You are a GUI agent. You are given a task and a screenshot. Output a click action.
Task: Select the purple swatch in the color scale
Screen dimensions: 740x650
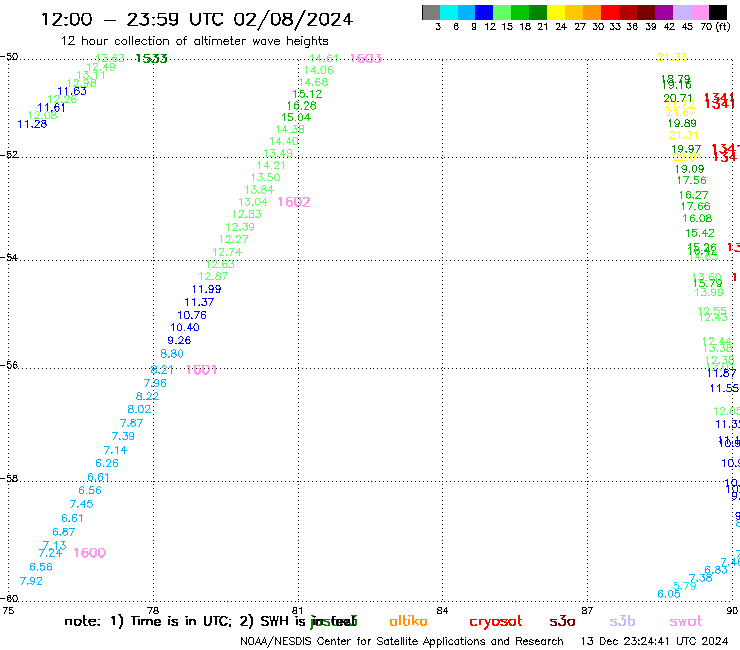click(x=664, y=12)
